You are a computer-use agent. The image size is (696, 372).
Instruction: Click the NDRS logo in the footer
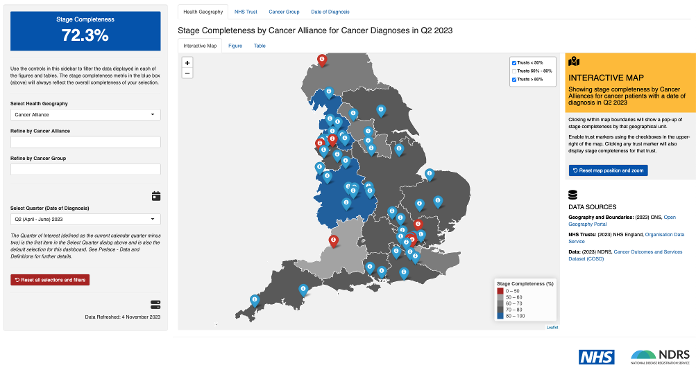[660, 357]
